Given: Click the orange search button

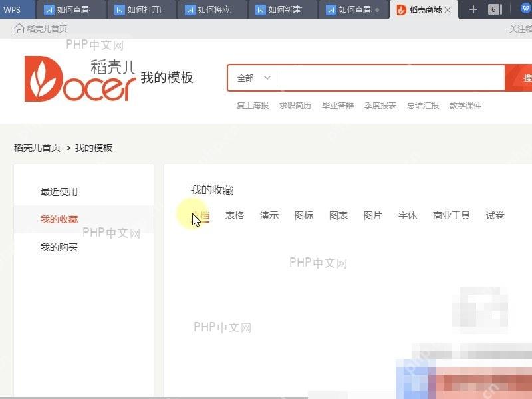Looking at the screenshot, I should (519, 78).
